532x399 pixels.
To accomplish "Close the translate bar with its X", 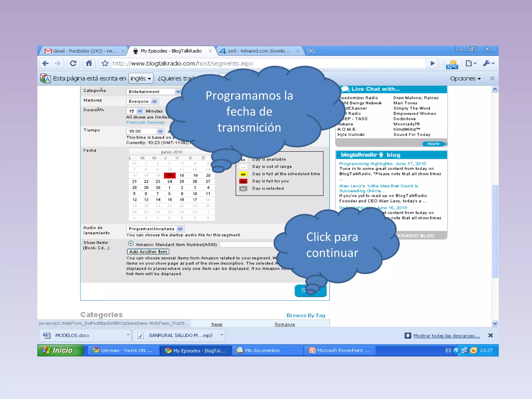I will coord(492,78).
